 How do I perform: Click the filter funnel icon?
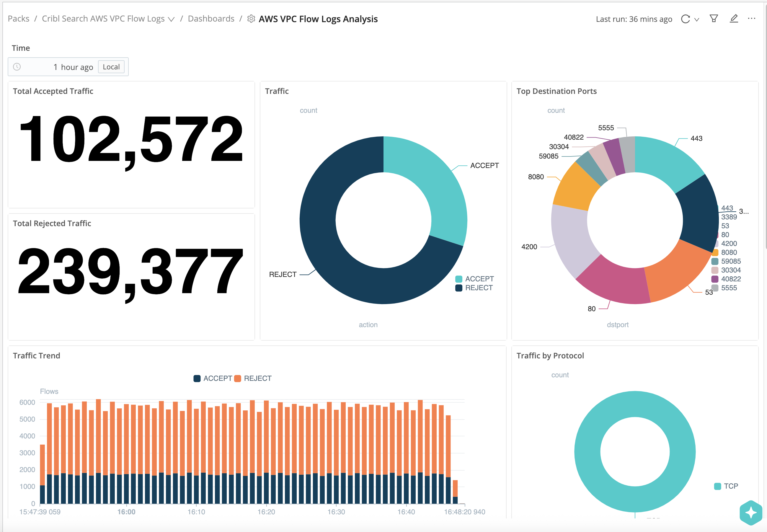pyautogui.click(x=714, y=19)
